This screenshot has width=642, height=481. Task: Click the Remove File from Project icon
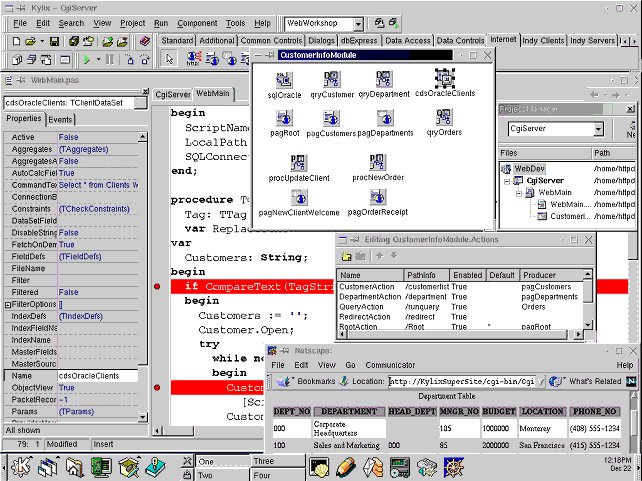tap(122, 41)
